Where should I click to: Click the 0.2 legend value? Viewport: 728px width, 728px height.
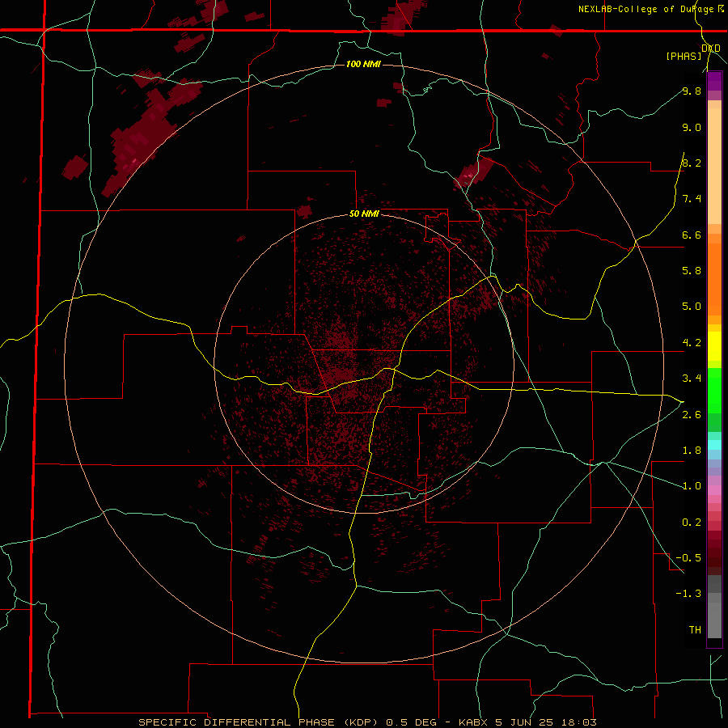point(692,522)
